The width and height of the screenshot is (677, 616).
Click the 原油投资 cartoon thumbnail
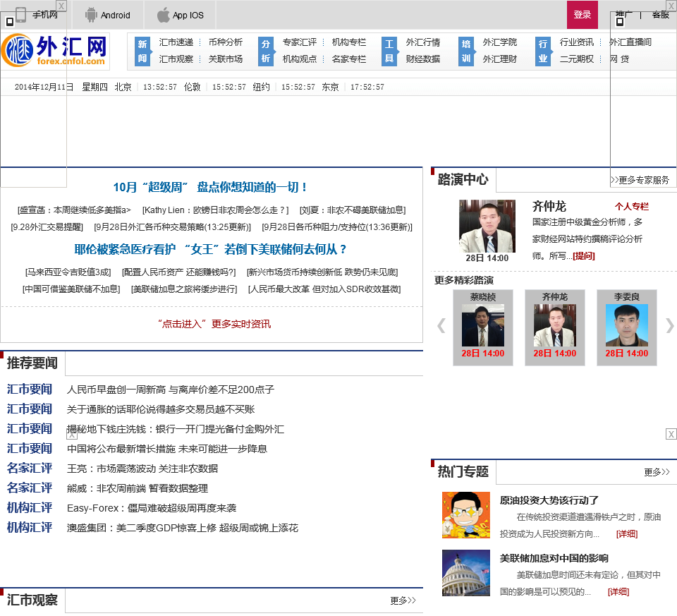click(x=466, y=515)
